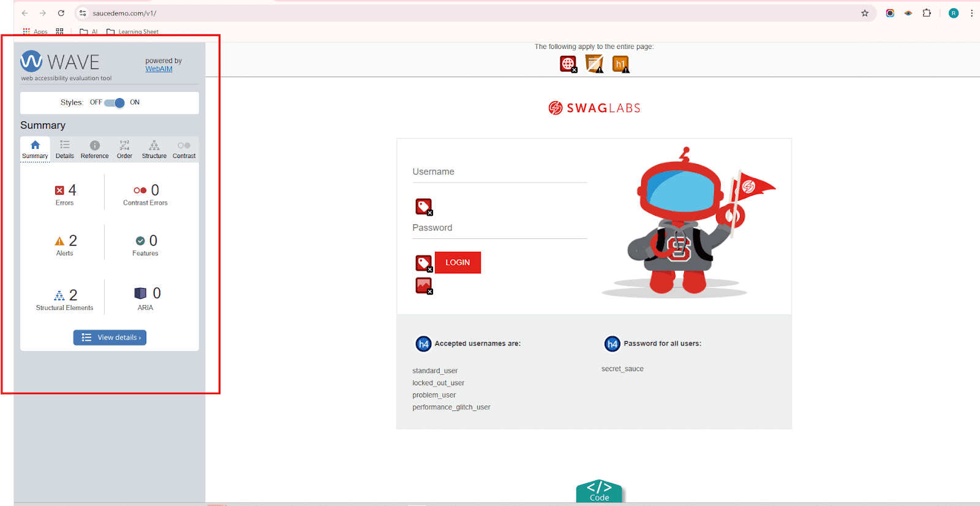Switch to the Order tab
Viewport: 980px width, 506px height.
pyautogui.click(x=124, y=149)
